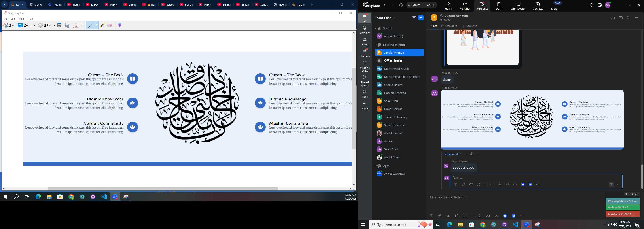Viewport: 644px width, 229px height.
Task: Click Open App on the time tracker widget
Action: point(632,194)
